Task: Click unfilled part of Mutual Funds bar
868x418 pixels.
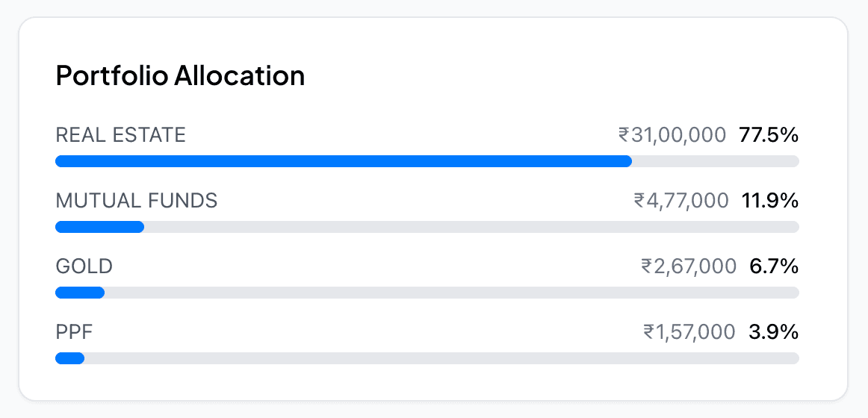Action: pyautogui.click(x=471, y=227)
